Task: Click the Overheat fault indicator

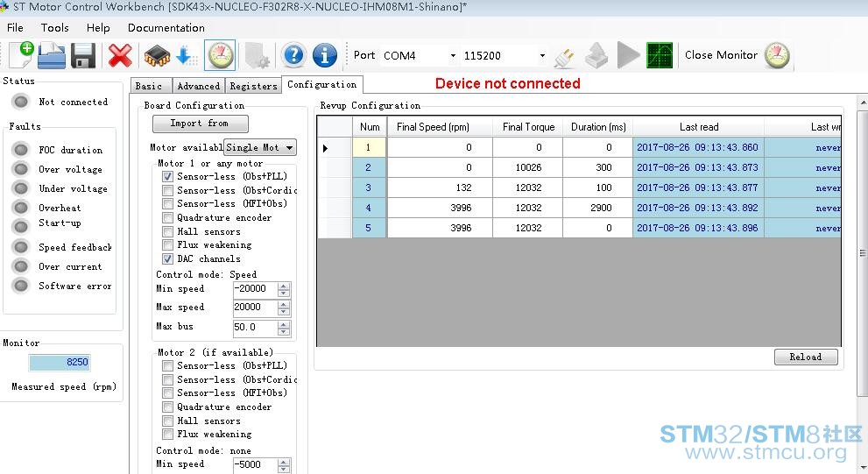Action: tap(21, 208)
